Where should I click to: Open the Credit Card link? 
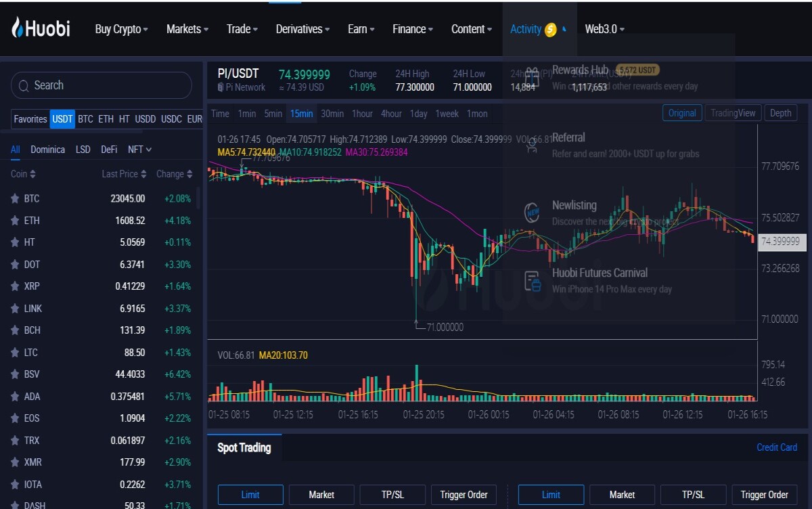[x=777, y=447]
